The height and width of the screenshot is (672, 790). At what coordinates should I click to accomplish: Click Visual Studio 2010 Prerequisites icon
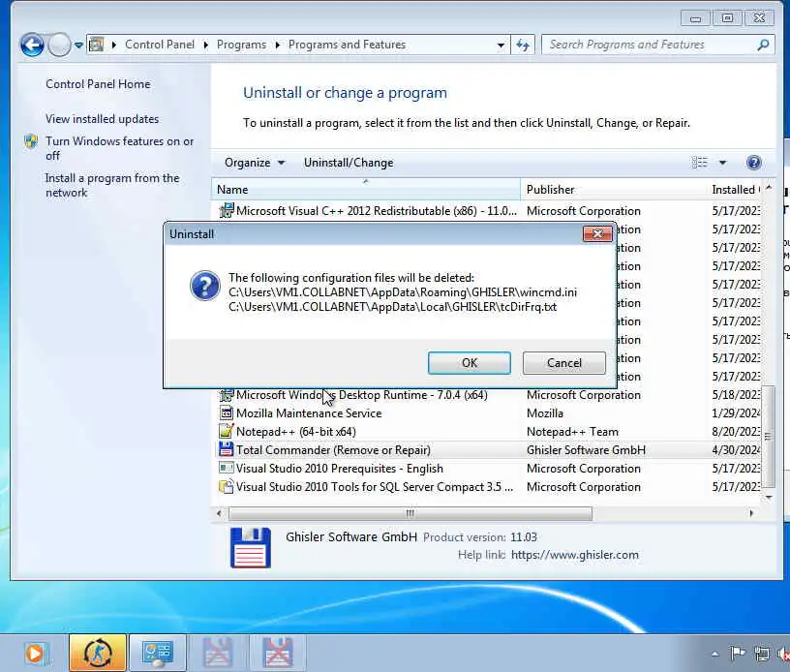click(227, 468)
